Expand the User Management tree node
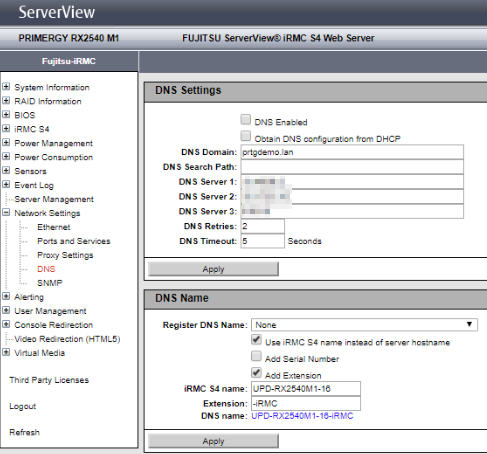The image size is (487, 454). click(6, 311)
